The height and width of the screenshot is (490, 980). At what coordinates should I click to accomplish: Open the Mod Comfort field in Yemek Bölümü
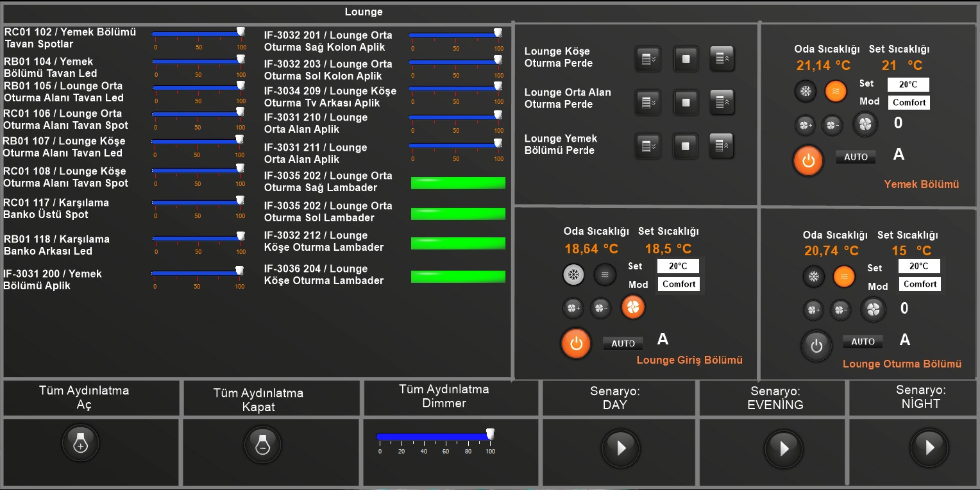[x=909, y=103]
